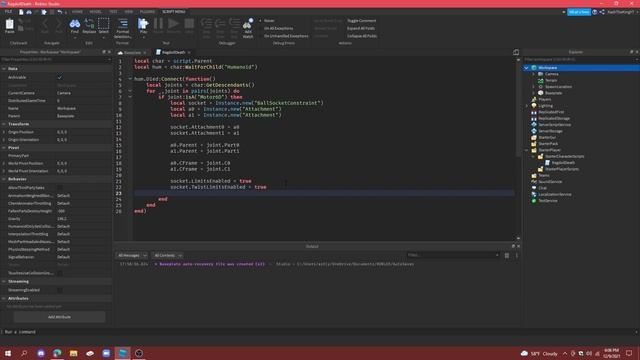Click the Filter Properties search field

pos(55,60)
